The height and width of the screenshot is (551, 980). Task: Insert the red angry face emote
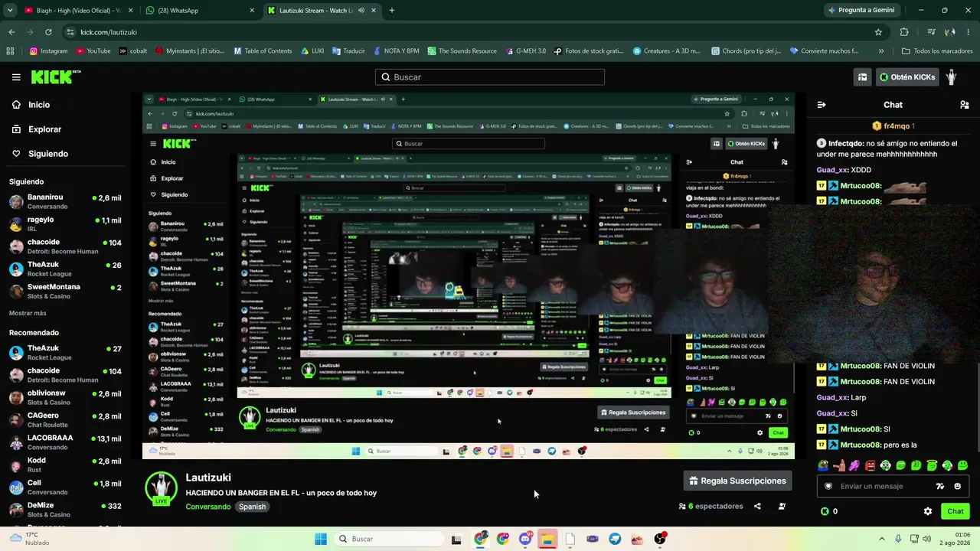870,465
